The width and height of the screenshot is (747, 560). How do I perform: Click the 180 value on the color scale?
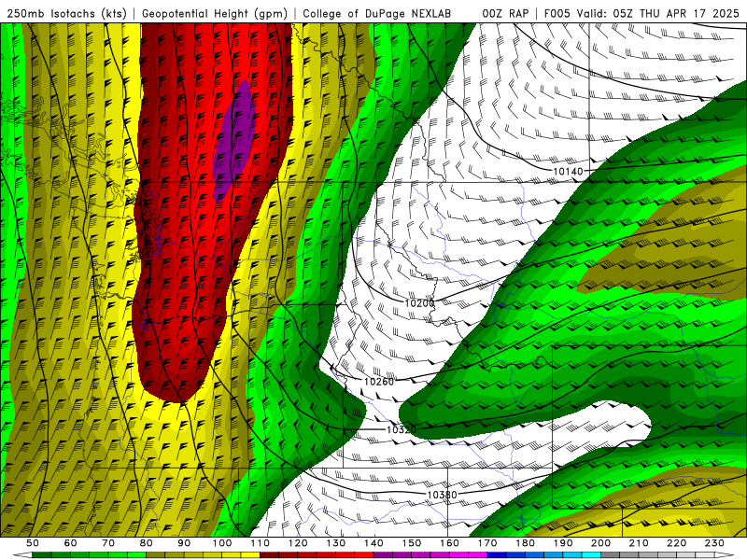525,543
